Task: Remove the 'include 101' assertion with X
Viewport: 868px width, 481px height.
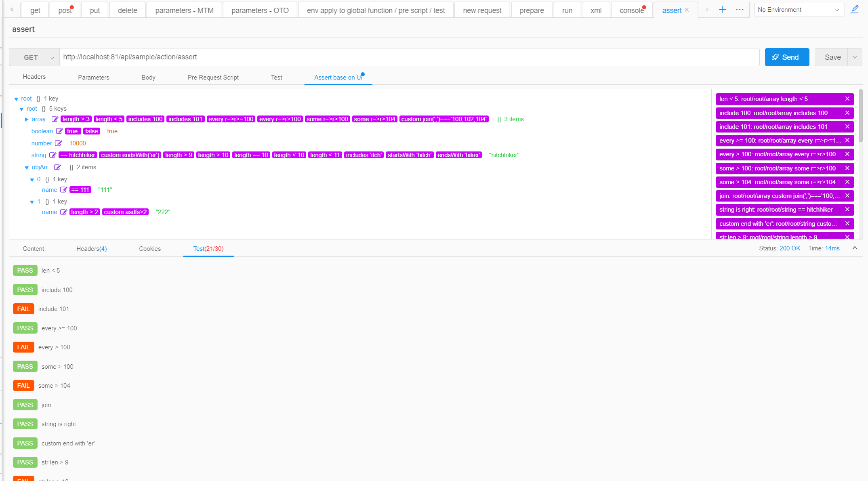Action: coord(847,127)
